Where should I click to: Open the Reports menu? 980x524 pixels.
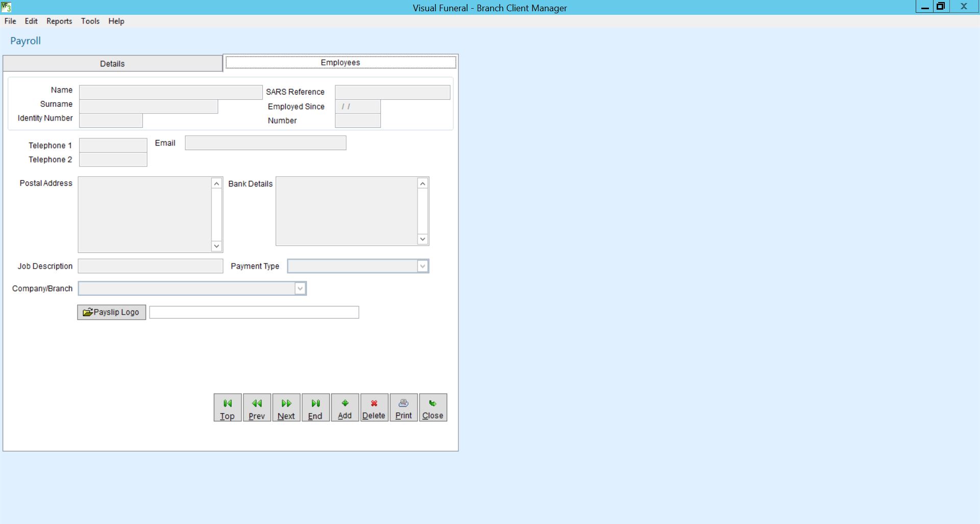pos(59,21)
